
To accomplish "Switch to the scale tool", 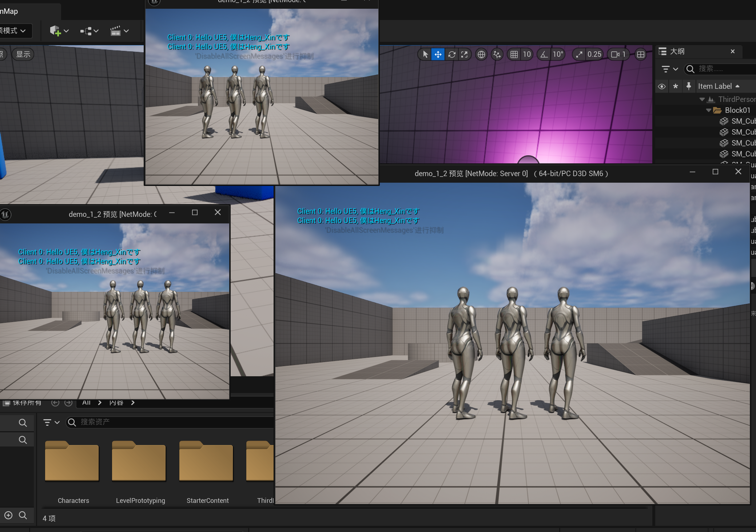I will coord(465,55).
